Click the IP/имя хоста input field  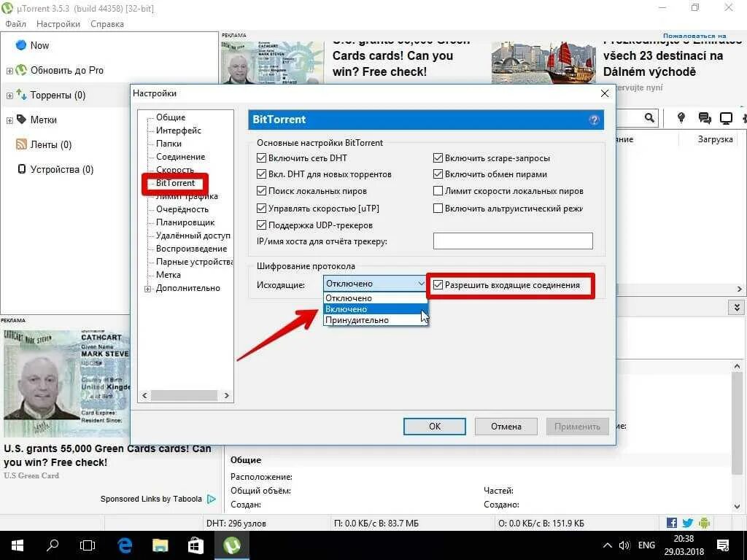point(513,241)
